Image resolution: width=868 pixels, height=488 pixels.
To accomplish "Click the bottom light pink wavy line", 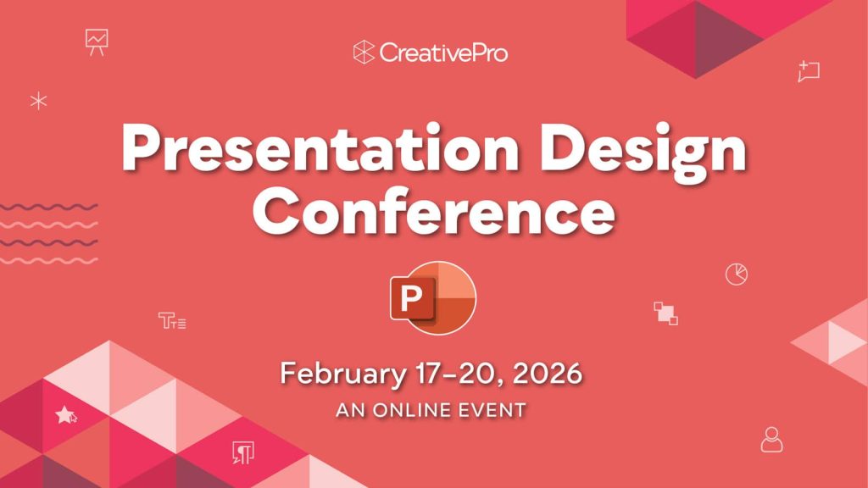I will coord(48,260).
